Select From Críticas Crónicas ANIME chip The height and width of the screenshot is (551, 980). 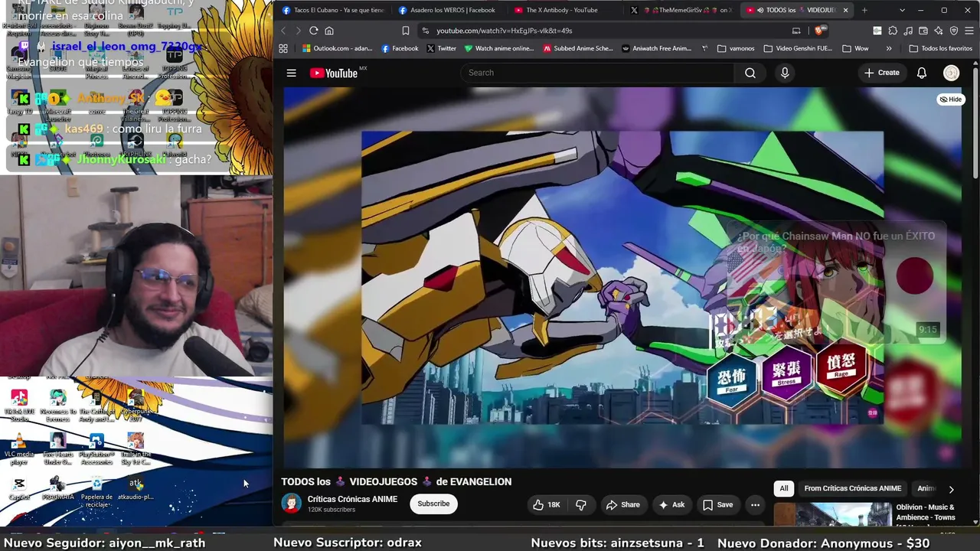click(x=852, y=488)
